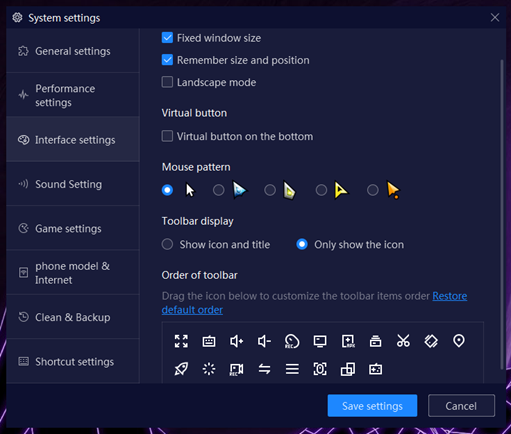Viewport: 511px width, 434px height.
Task: Click the speaker icon next to Sound Setting
Action: click(x=23, y=184)
